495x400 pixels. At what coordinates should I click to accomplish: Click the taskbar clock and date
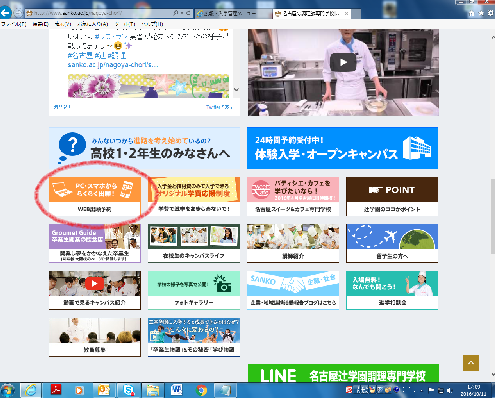(473, 391)
